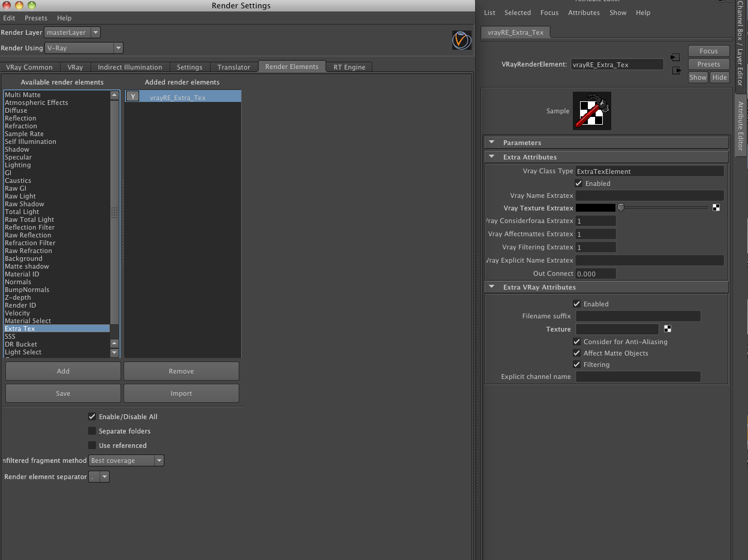The width and height of the screenshot is (748, 560).
Task: Click the Hide button in Attribute Editor
Action: pyautogui.click(x=719, y=77)
